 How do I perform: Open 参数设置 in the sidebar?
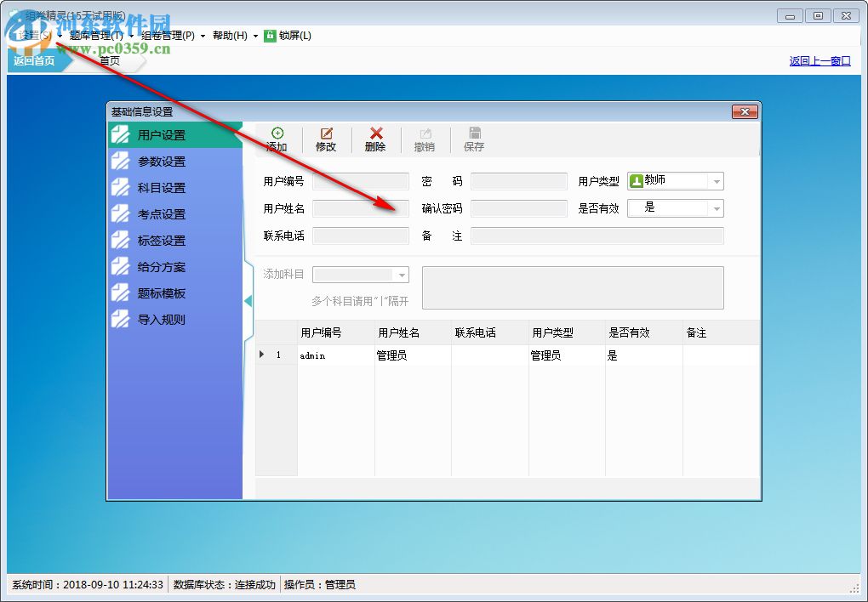(x=175, y=161)
